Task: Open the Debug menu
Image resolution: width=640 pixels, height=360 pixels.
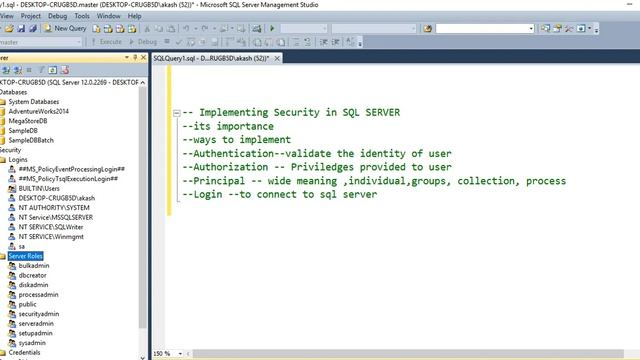Action: [57, 16]
